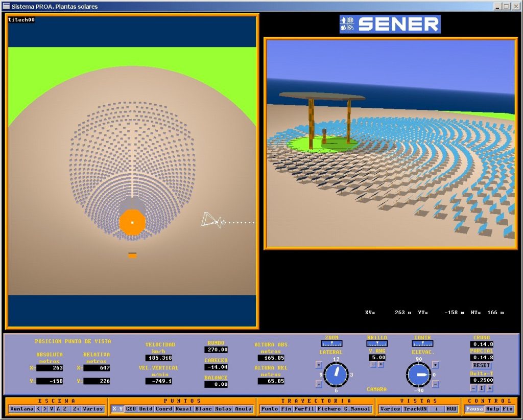Adjust the ZOOM slider

(x=331, y=344)
